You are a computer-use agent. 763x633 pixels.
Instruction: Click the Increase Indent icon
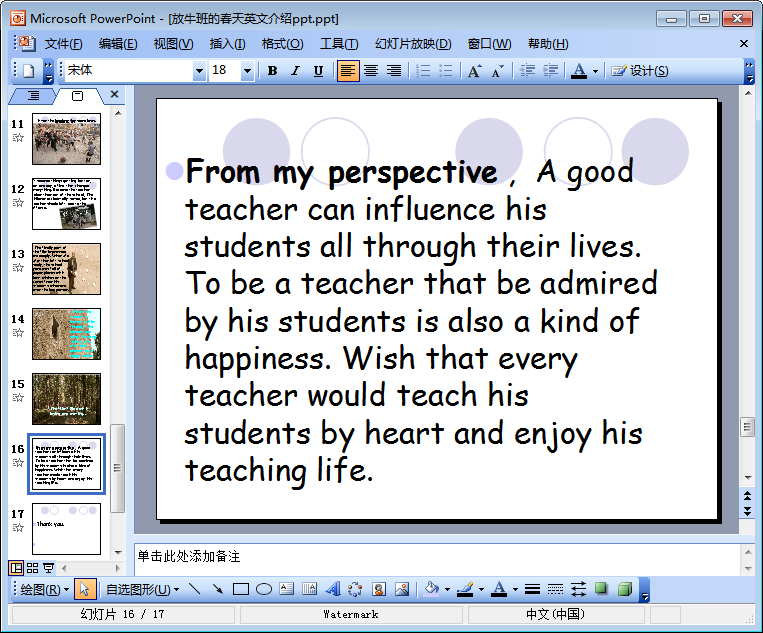tap(550, 71)
